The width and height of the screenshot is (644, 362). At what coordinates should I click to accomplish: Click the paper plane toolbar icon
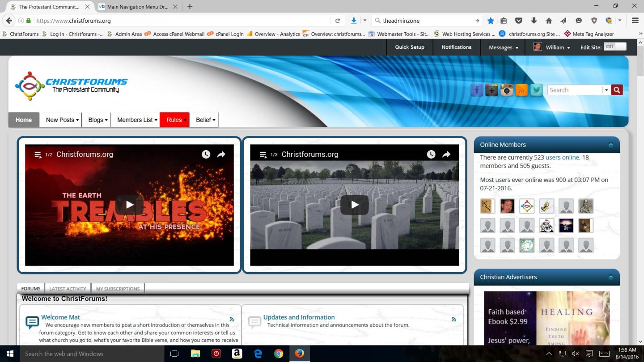click(563, 21)
